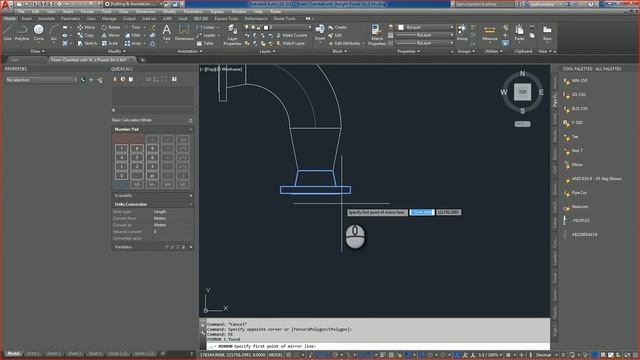This screenshot has height=360, width=640.
Task: Expand the Scientific section in QuickCalc
Action: pos(191,196)
